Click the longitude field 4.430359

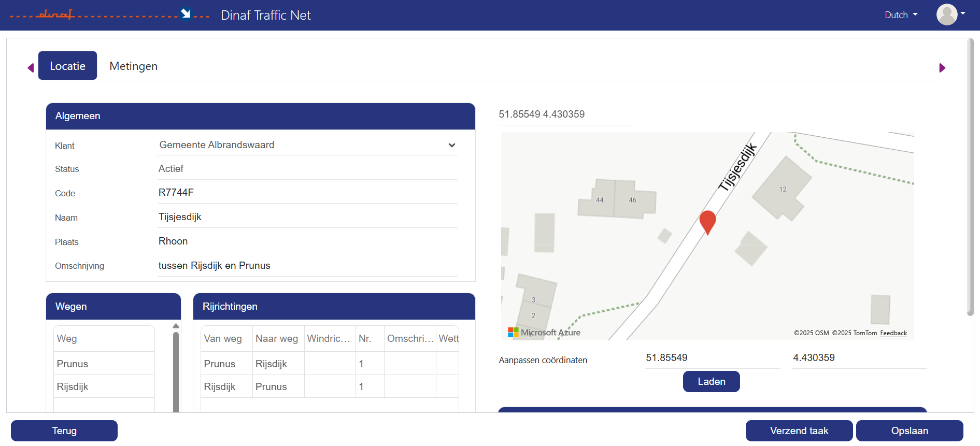[860, 358]
